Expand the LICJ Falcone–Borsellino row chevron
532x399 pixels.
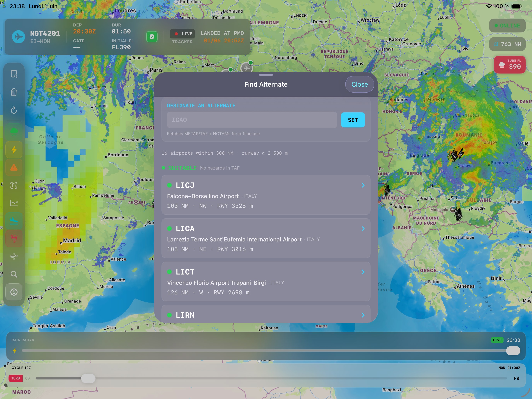tap(363, 185)
